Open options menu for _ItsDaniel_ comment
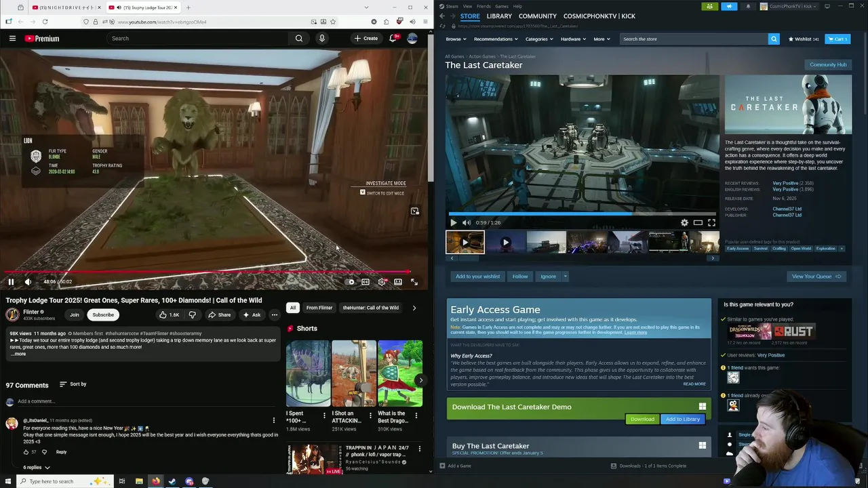This screenshot has height=488, width=868. click(x=274, y=421)
